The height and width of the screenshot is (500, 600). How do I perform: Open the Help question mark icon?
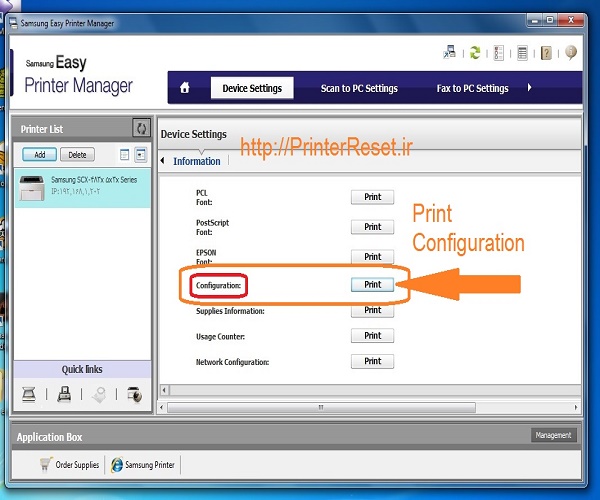coord(546,53)
